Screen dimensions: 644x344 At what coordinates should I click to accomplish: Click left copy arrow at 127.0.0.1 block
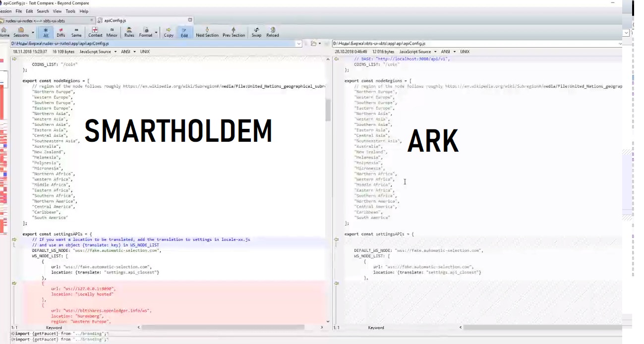(x=14, y=283)
